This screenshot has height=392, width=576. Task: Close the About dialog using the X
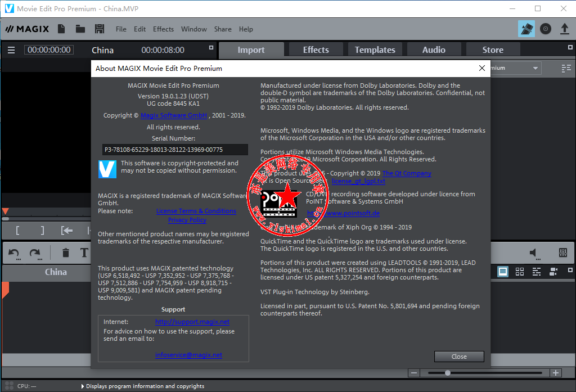(x=482, y=69)
